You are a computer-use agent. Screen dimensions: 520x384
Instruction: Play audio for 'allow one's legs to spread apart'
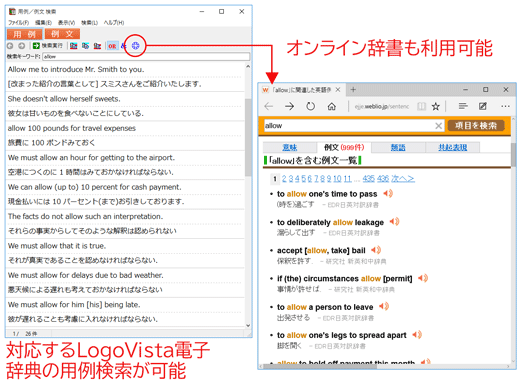417,334
